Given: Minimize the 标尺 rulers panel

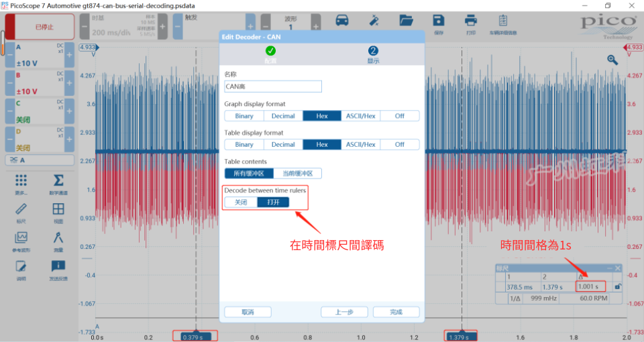Looking at the screenshot, I should 610,268.
